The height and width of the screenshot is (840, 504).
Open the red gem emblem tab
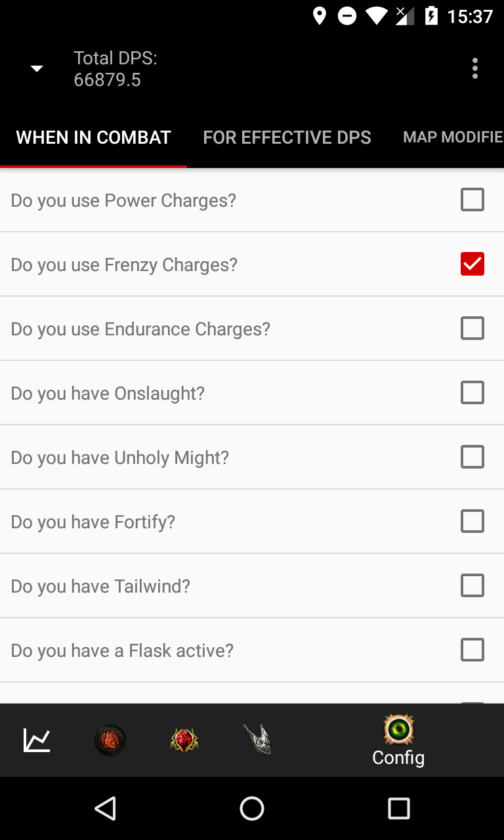coord(184,740)
